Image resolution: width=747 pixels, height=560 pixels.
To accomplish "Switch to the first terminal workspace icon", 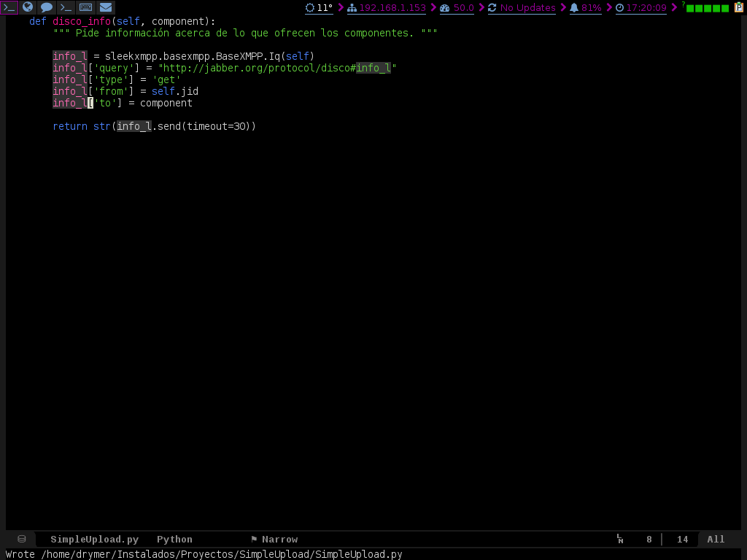I will 9,7.
